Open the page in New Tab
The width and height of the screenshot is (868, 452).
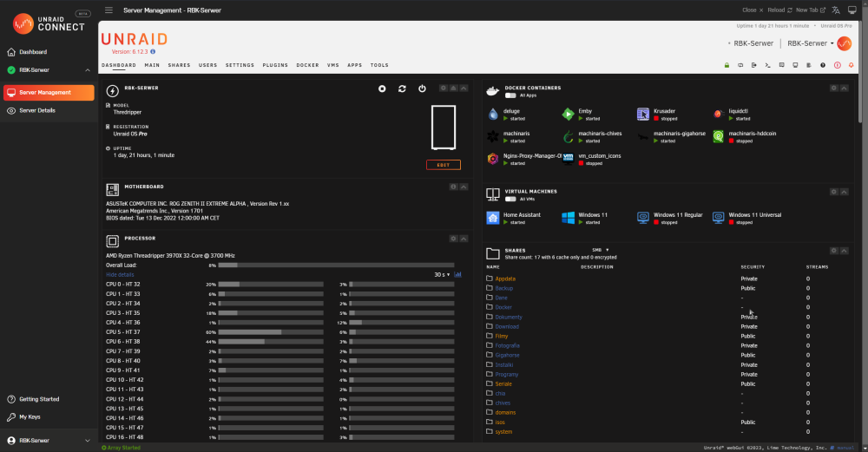(811, 10)
